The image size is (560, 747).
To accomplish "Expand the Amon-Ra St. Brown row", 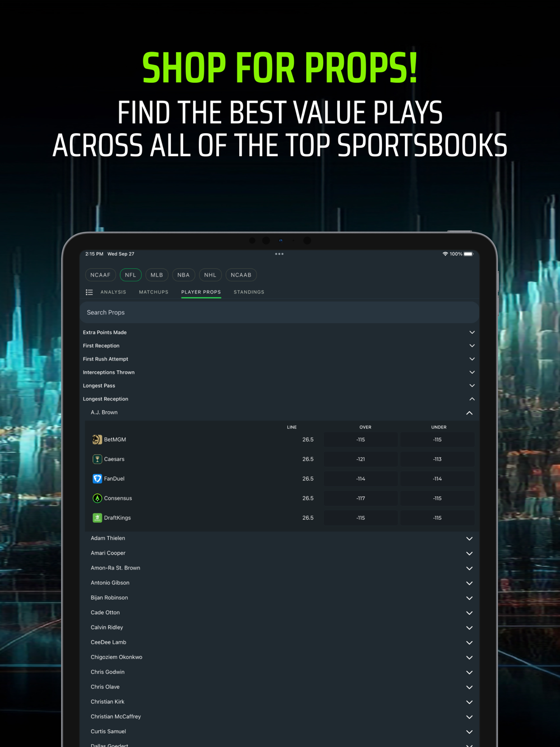I will pyautogui.click(x=282, y=568).
